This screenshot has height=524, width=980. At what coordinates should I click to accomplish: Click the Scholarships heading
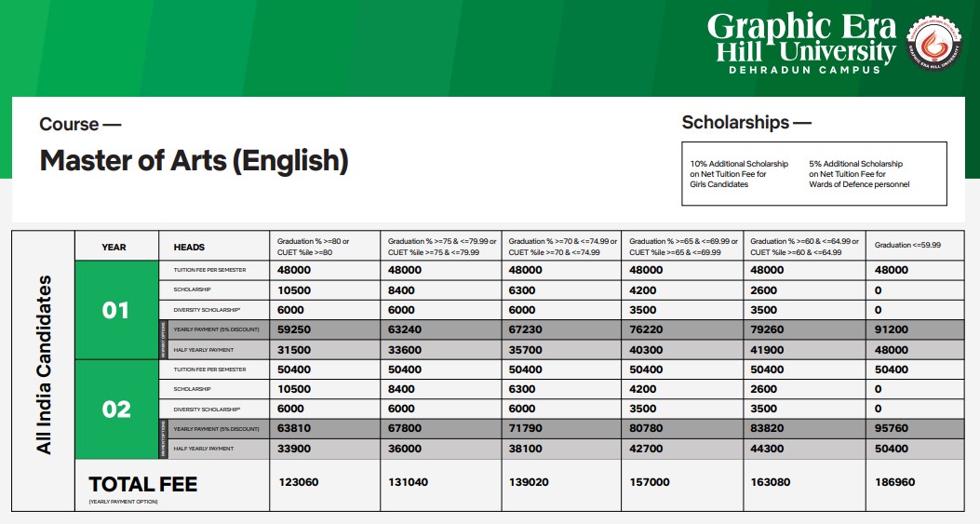[746, 122]
